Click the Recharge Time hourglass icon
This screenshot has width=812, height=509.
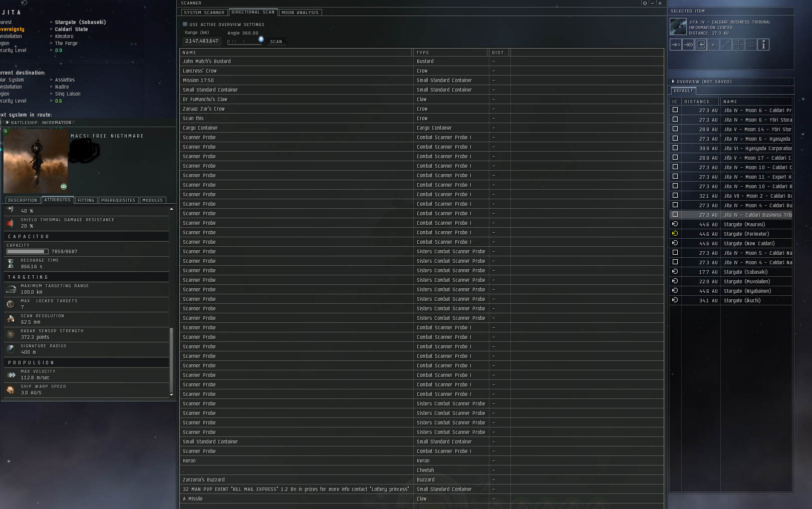coord(11,264)
